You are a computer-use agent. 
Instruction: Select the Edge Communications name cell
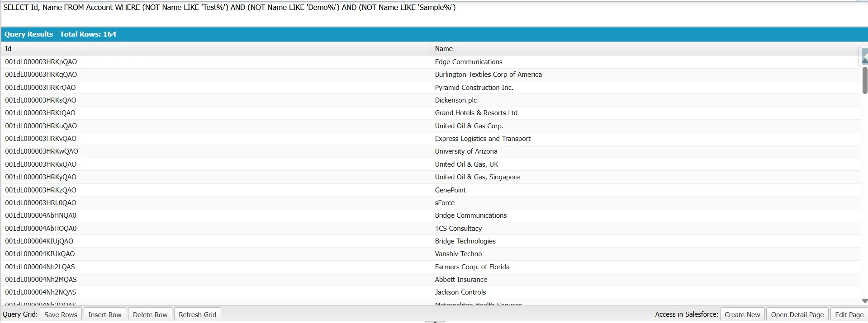(645, 62)
